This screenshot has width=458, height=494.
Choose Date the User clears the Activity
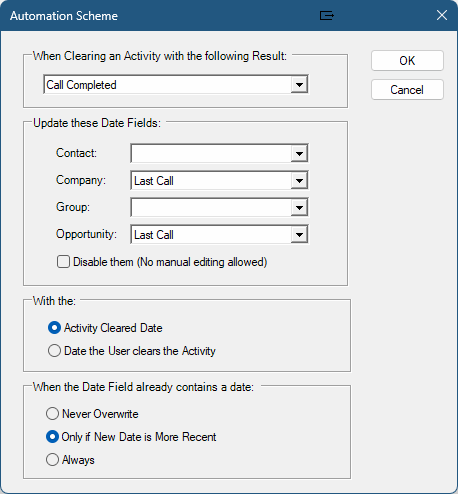(54, 351)
